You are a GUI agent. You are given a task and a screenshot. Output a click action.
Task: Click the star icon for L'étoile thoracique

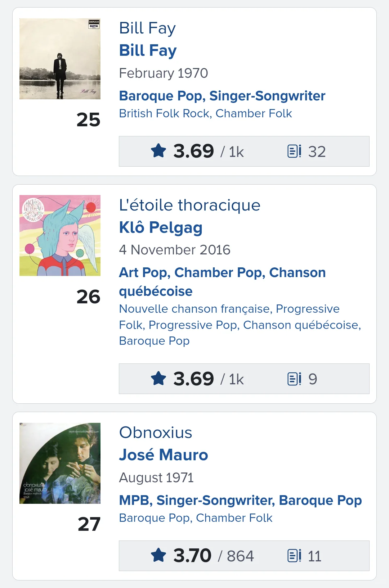(x=158, y=379)
